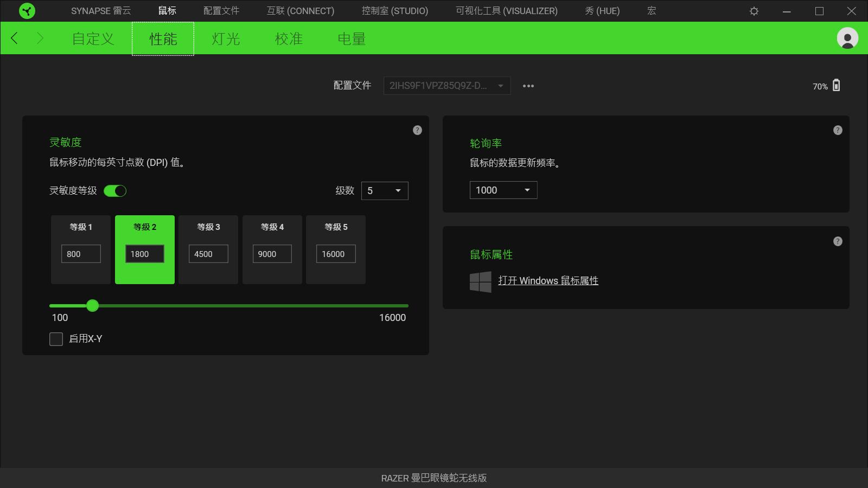The height and width of the screenshot is (488, 868).
Task: Open the 轮询率 dropdown showing 1000
Action: pyautogui.click(x=502, y=190)
